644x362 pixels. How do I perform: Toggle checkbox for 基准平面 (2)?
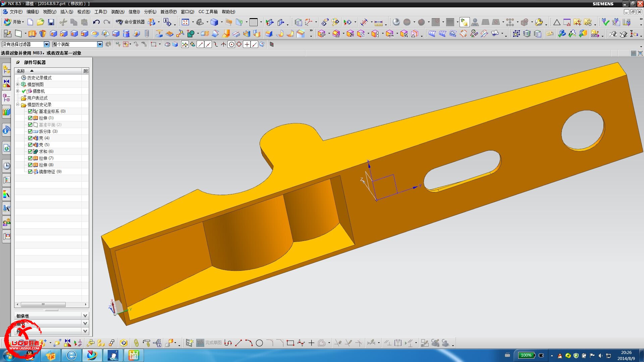(30, 125)
